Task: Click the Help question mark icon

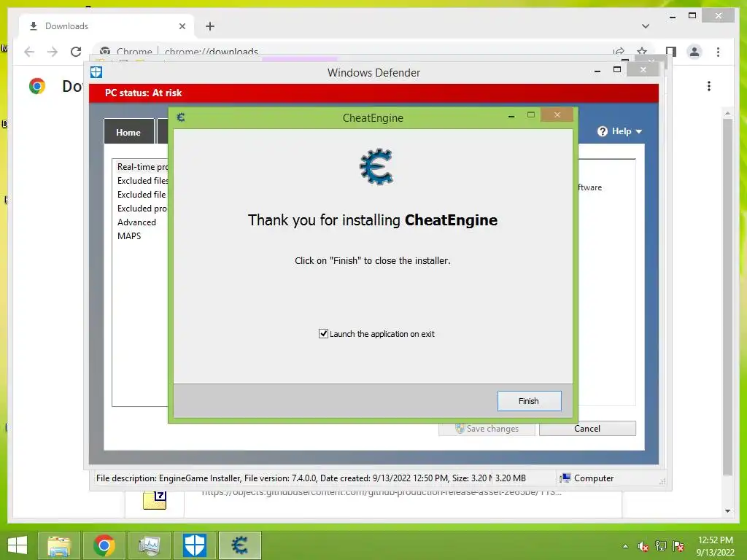Action: tap(603, 131)
